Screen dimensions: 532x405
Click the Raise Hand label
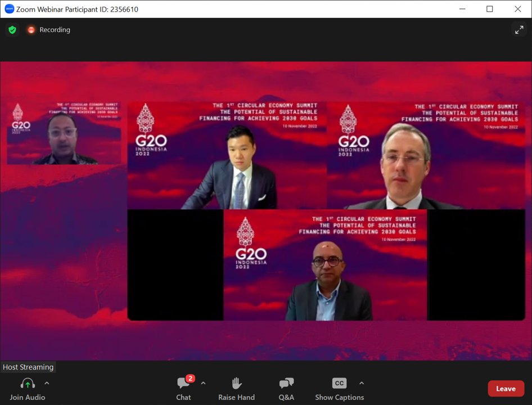click(x=237, y=397)
